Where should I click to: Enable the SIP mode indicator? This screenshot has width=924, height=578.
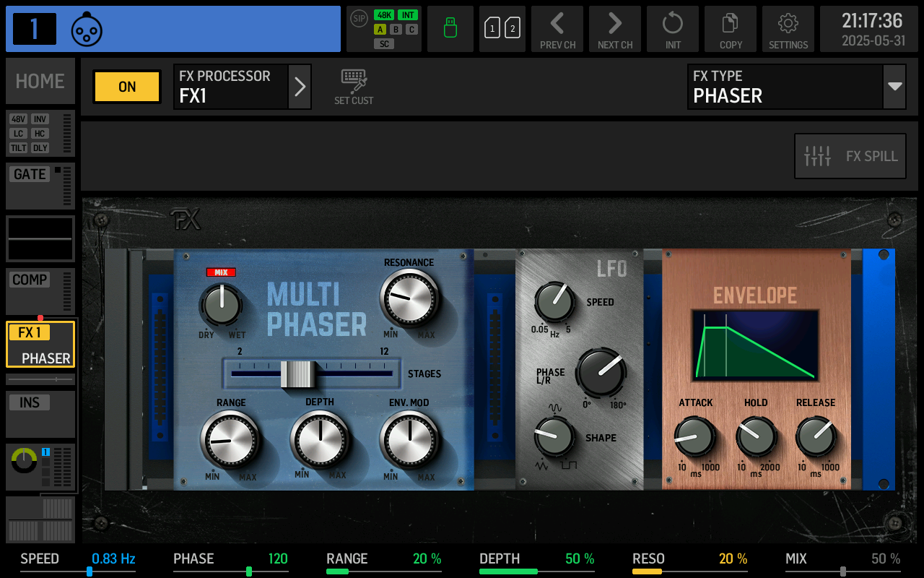tap(359, 19)
